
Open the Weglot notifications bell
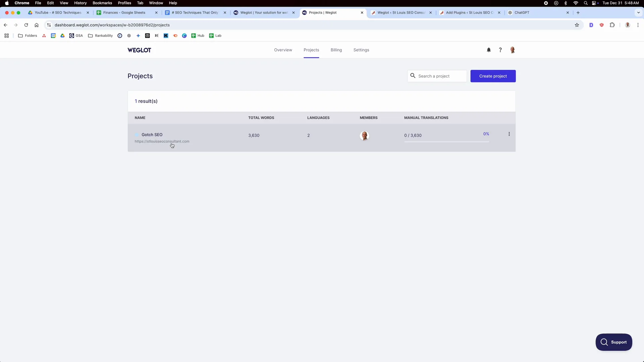[489, 50]
